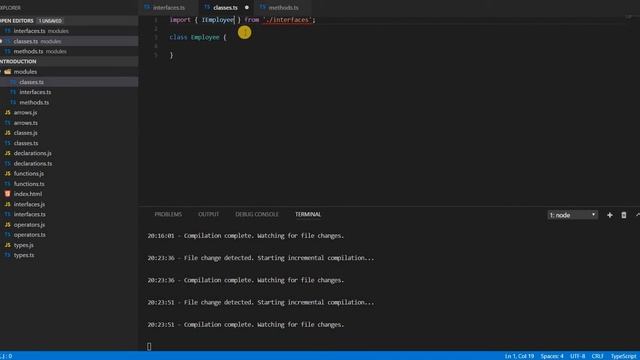
Task: Click the HTML icon beside index.html
Action: [7, 194]
